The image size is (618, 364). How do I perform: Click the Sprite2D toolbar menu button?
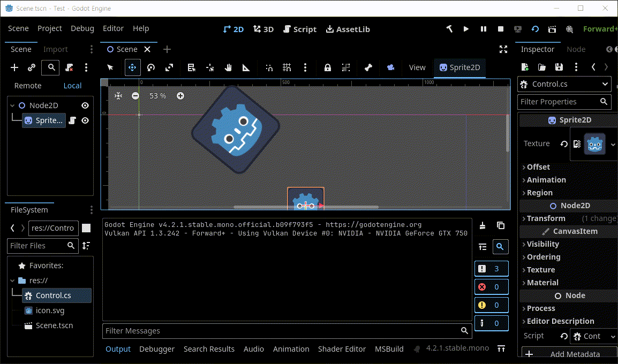[459, 67]
